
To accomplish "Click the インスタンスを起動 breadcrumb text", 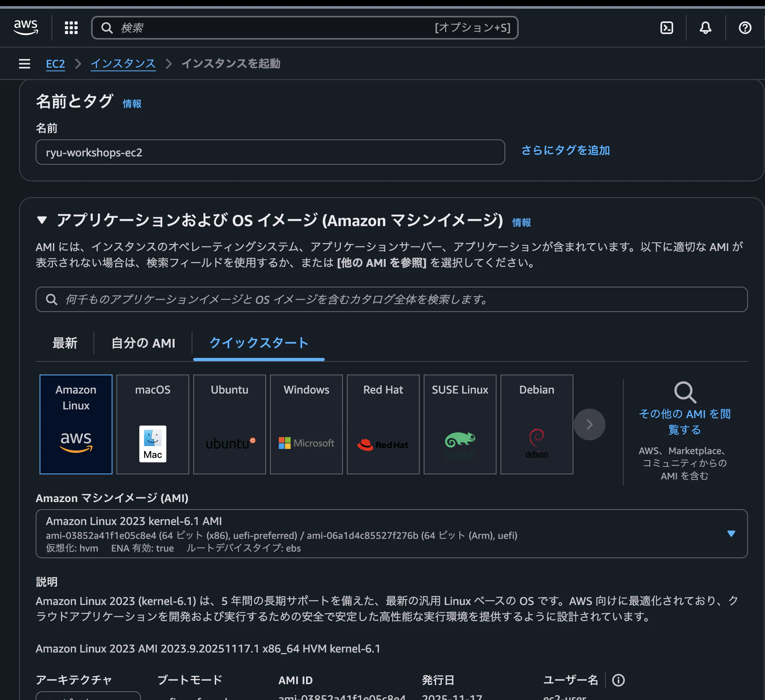I will pos(231,64).
